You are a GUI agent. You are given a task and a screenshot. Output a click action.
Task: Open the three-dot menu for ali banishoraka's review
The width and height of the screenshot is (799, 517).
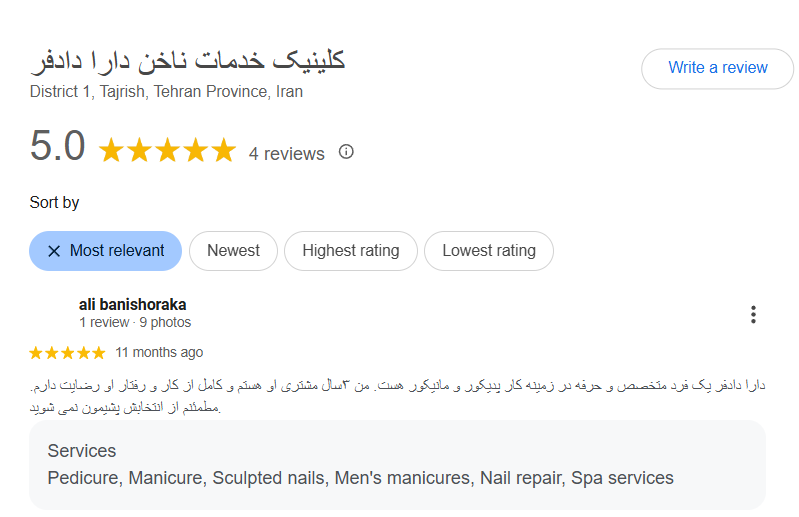[x=753, y=315]
